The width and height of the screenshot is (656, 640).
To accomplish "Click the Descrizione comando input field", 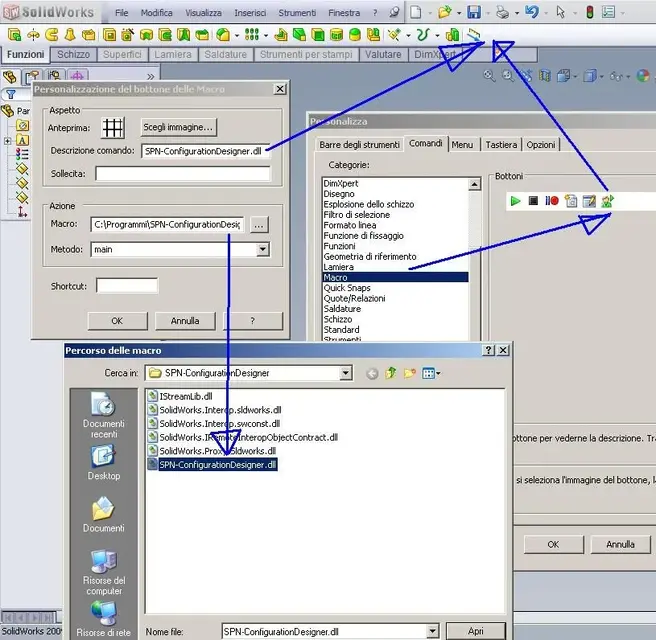I will click(x=206, y=151).
